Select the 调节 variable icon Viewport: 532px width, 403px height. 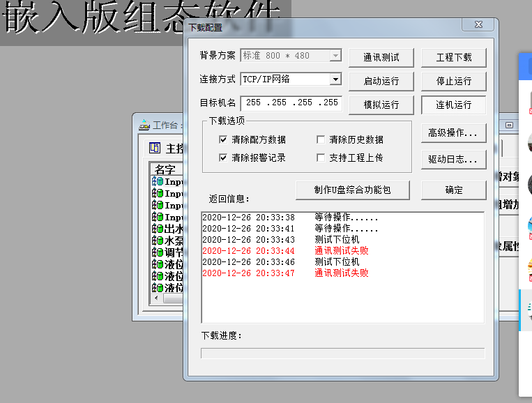coord(158,252)
